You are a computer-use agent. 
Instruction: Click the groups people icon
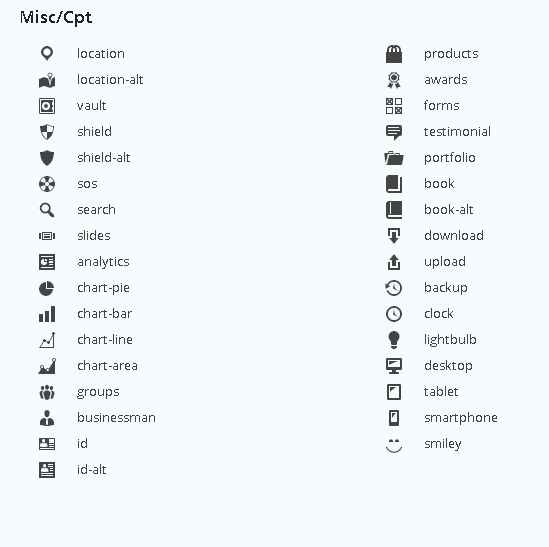tap(47, 392)
